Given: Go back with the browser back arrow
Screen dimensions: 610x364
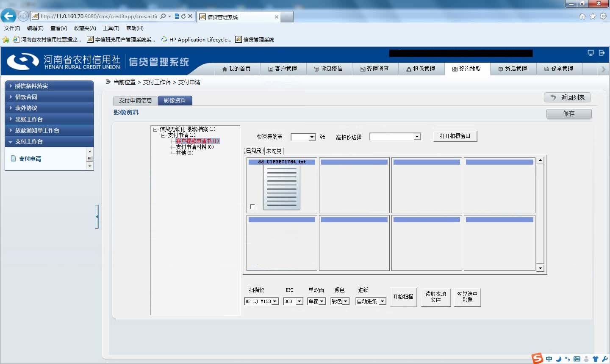Looking at the screenshot, I should (8, 16).
